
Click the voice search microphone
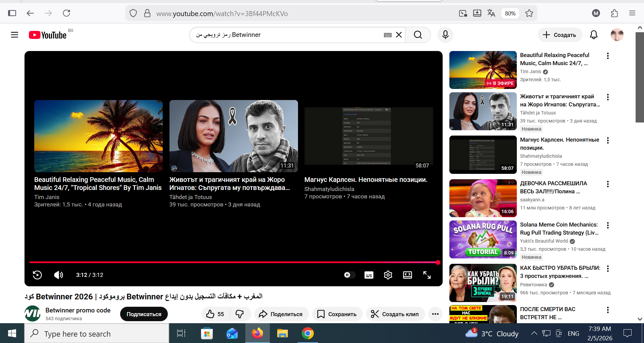coord(445,35)
